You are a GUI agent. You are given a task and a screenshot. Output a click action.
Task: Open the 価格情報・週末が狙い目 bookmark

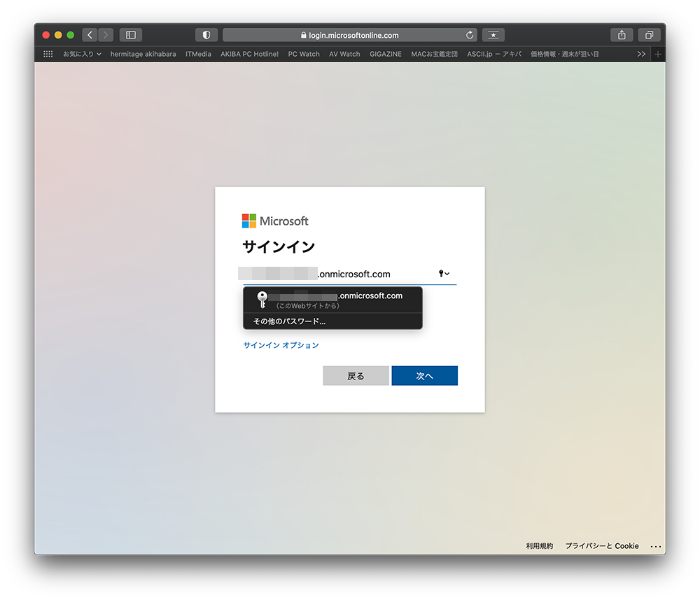[x=564, y=54]
